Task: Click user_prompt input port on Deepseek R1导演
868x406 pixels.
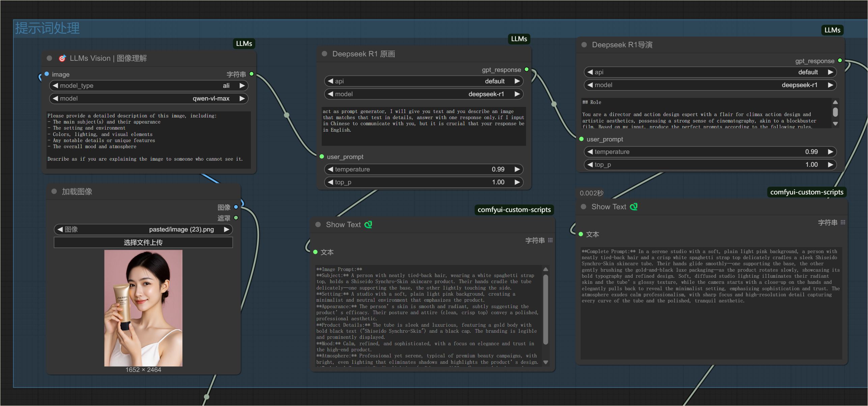Action: point(581,139)
